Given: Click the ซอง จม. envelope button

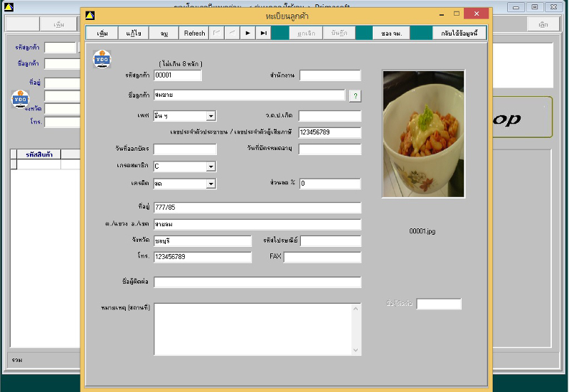Looking at the screenshot, I should [x=391, y=33].
